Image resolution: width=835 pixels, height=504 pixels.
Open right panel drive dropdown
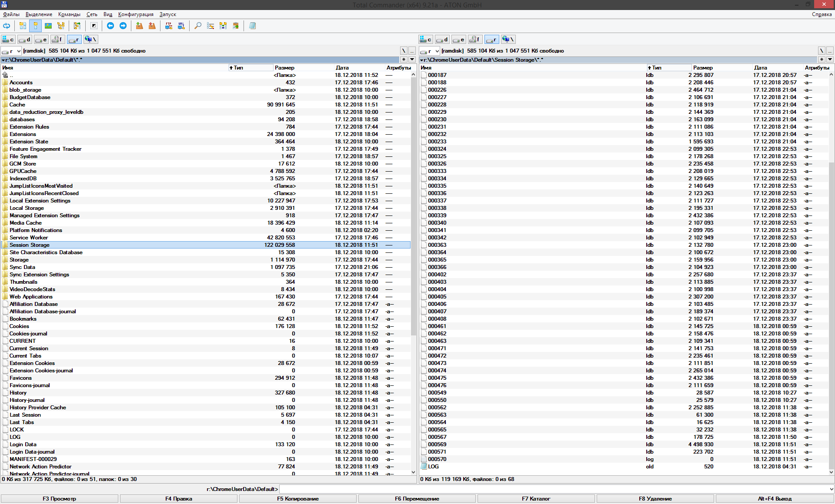coord(429,51)
